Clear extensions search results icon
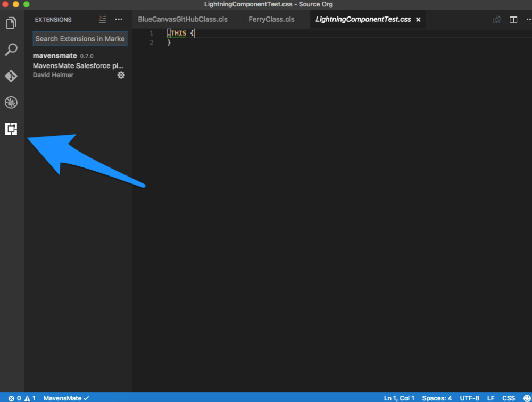This screenshot has height=402, width=532. [103, 20]
